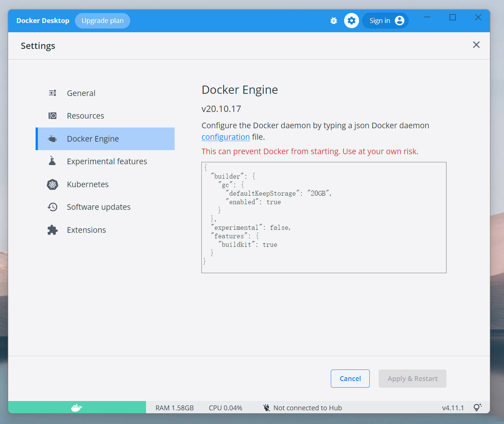The width and height of the screenshot is (504, 424).
Task: Click the Docker Engine whale icon in sidebar
Action: click(x=52, y=139)
